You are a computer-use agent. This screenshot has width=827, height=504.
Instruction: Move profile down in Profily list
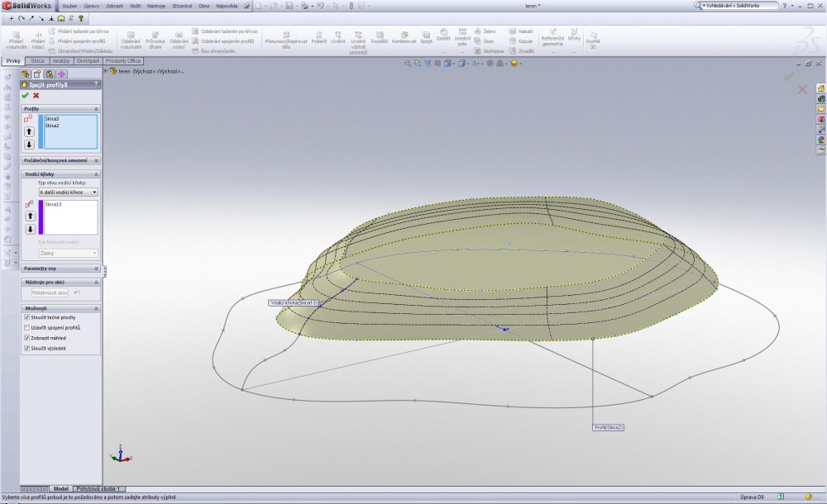click(29, 145)
